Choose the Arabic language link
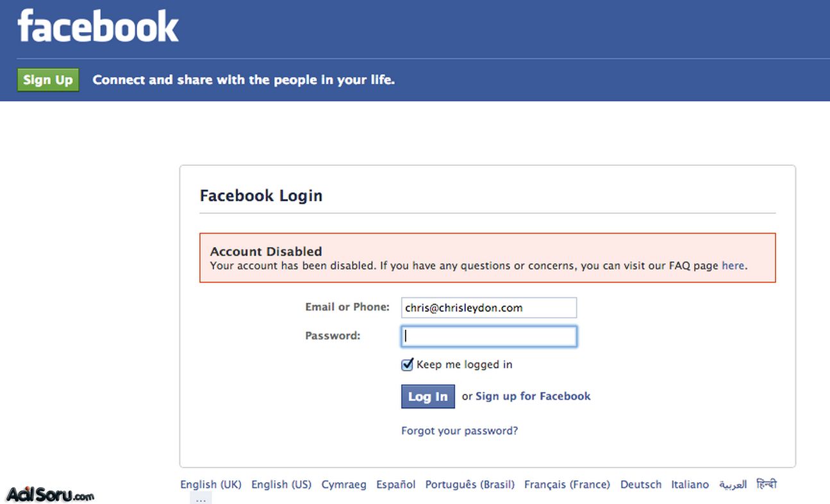The image size is (830, 504). coord(733,485)
